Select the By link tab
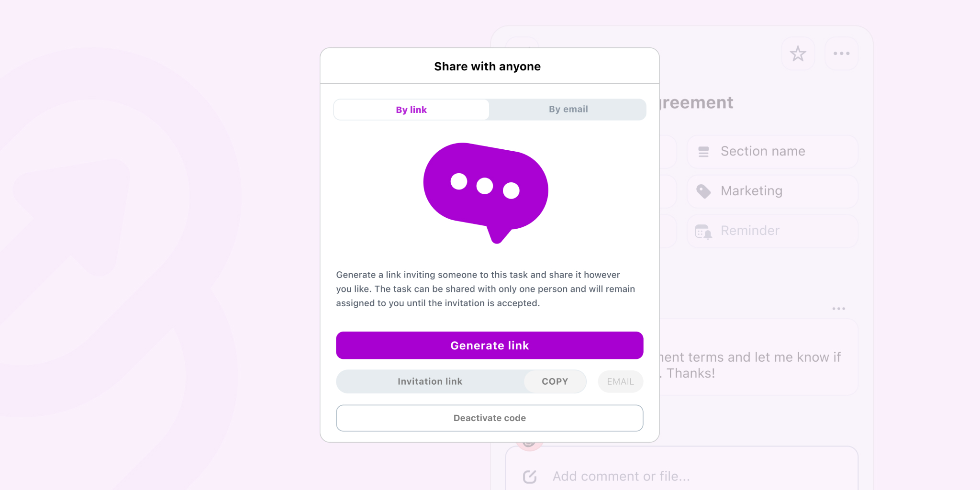980x490 pixels. [411, 109]
